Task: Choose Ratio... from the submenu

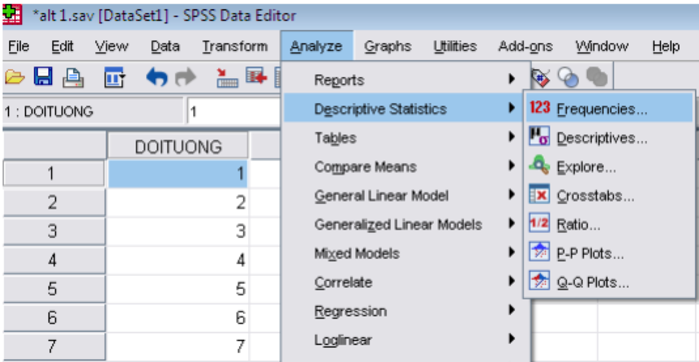Action: pyautogui.click(x=609, y=224)
